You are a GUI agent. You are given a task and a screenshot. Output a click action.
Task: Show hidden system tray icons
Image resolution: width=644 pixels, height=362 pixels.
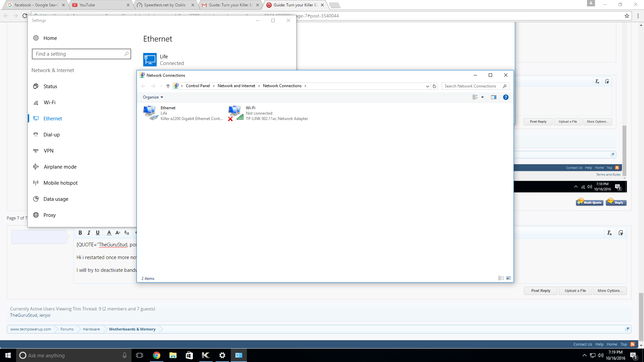pos(584,355)
